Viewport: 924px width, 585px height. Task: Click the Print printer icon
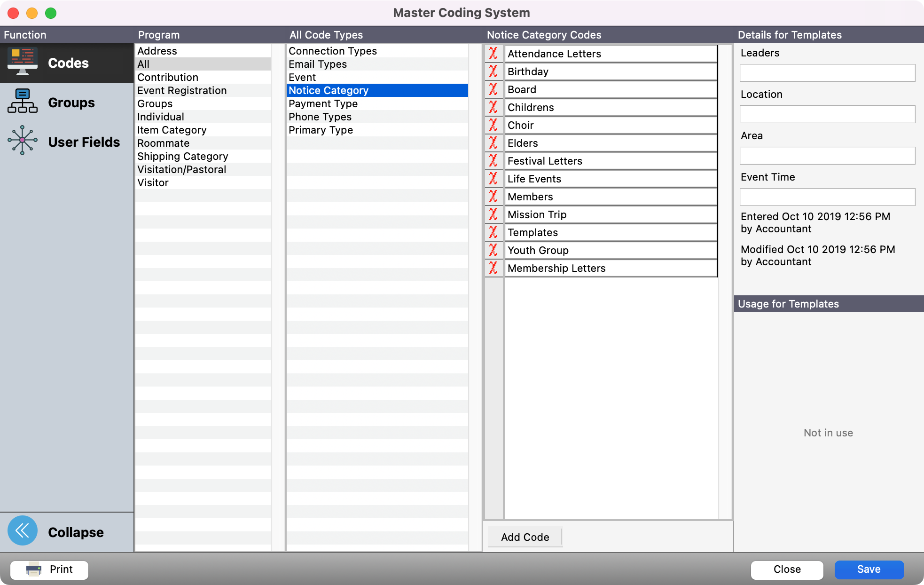(x=31, y=569)
